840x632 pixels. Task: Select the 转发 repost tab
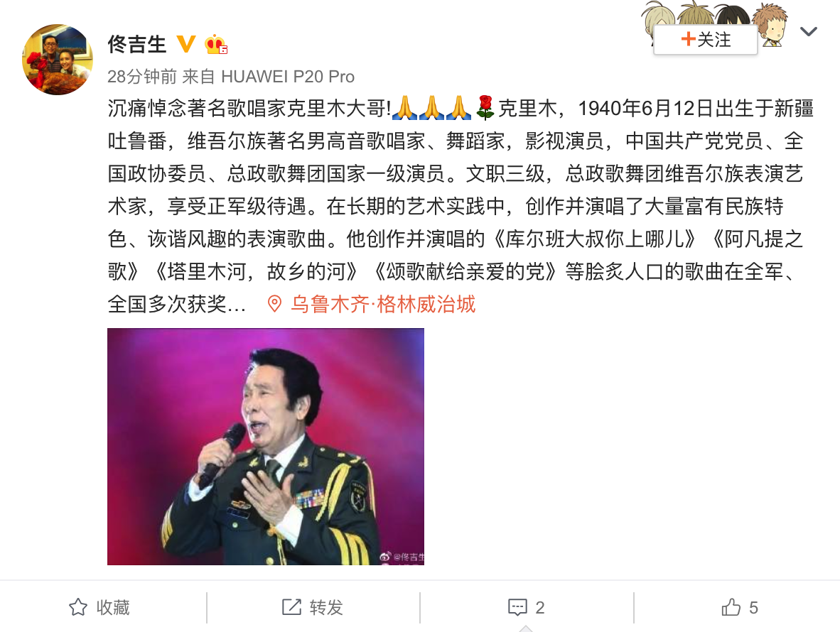(313, 607)
